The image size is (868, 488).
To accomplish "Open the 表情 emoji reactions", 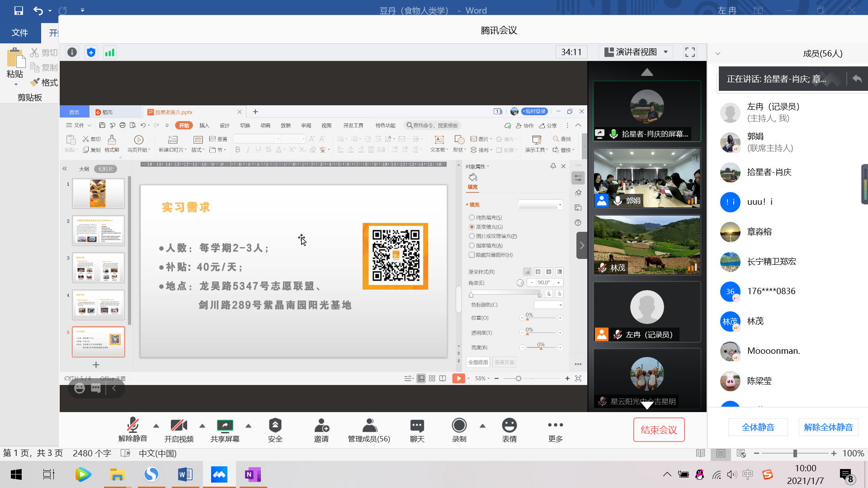I will point(509,426).
